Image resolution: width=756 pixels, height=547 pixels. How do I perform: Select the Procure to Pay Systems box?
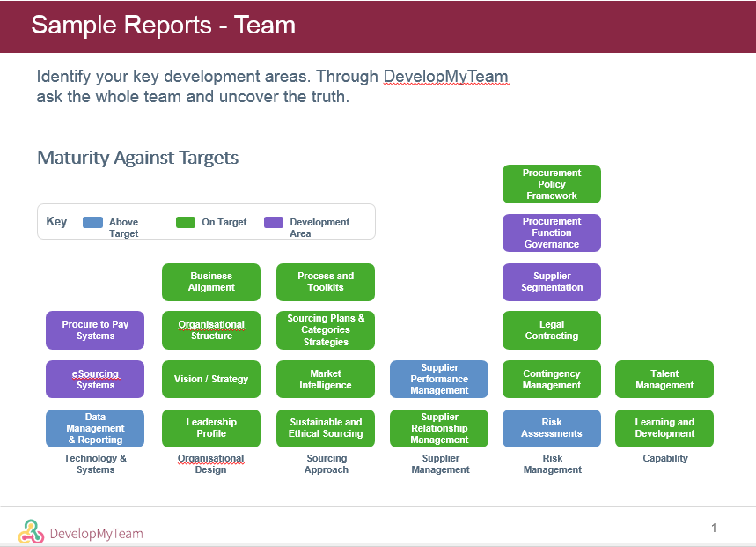pyautogui.click(x=95, y=330)
